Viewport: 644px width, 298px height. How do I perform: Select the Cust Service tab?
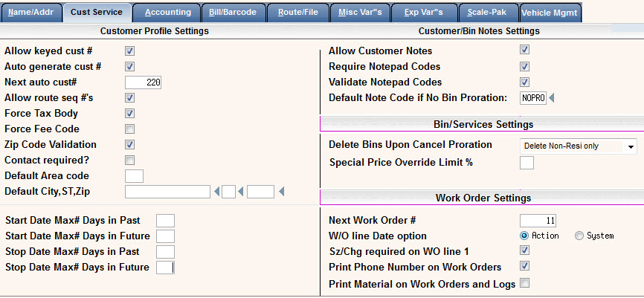click(97, 13)
